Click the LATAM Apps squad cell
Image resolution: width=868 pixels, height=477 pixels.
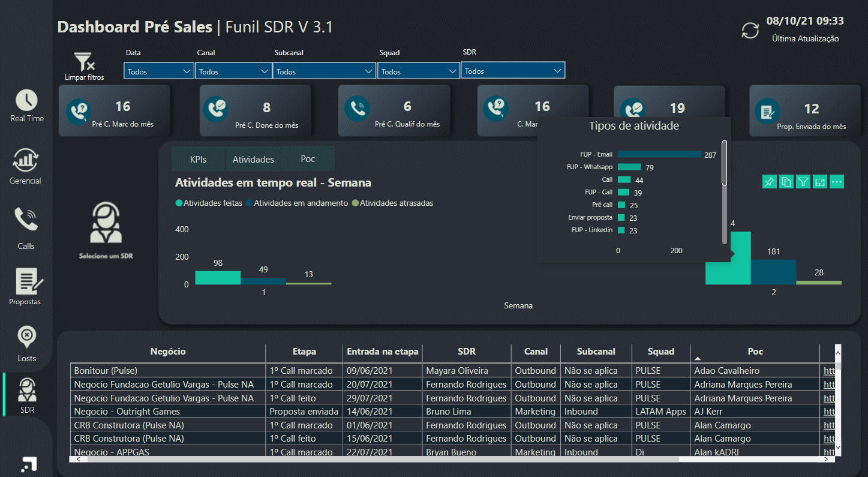pos(661,412)
